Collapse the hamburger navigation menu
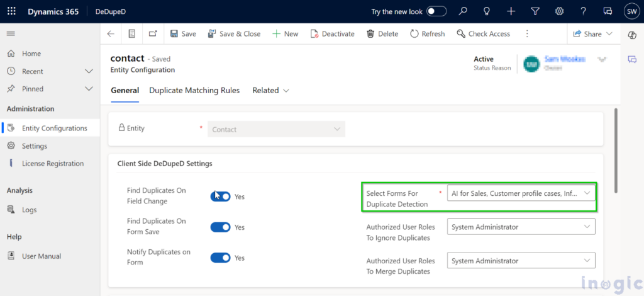 (x=11, y=33)
